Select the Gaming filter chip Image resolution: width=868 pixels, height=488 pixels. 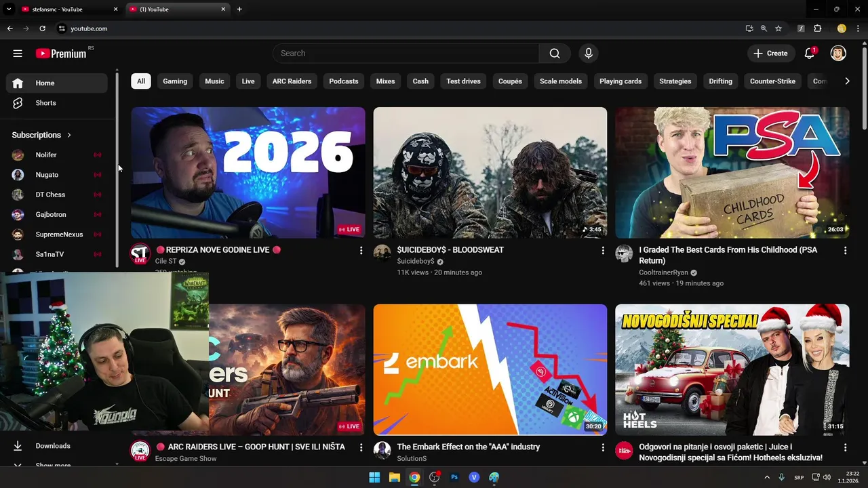(175, 81)
